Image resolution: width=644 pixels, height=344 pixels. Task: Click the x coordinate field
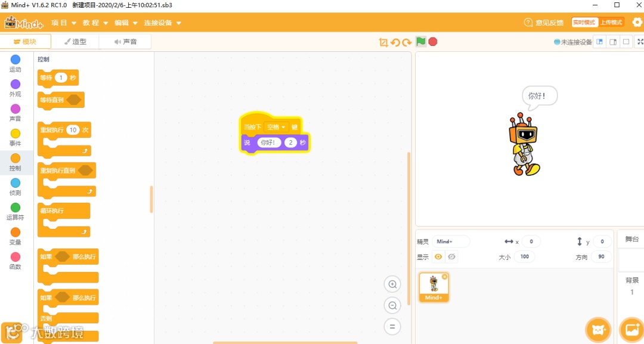coord(531,241)
